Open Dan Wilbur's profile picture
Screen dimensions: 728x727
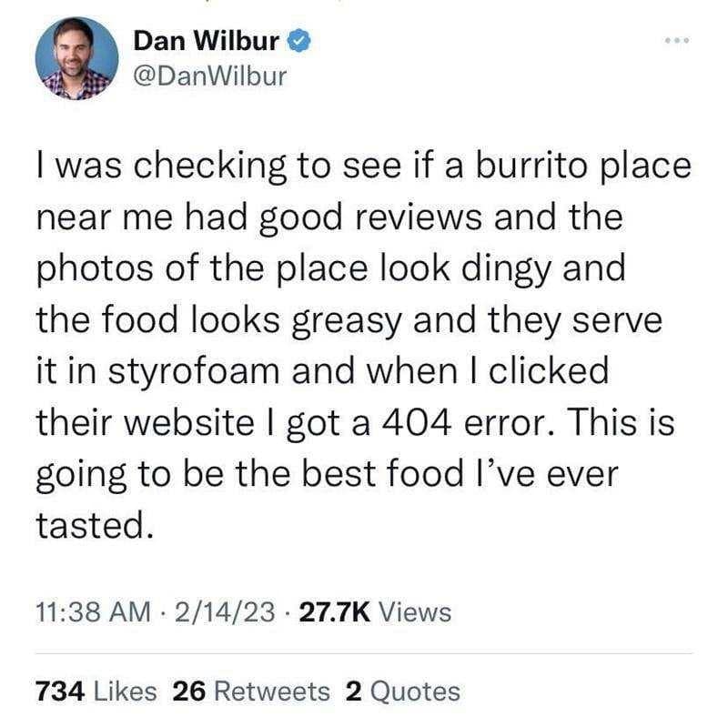pos(77,58)
